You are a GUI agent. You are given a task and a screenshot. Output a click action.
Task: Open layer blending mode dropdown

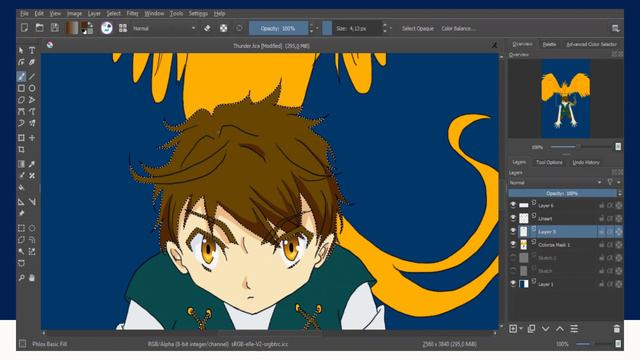pos(556,182)
